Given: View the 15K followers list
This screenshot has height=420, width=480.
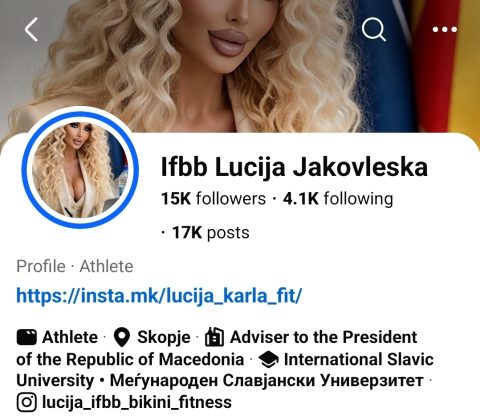Looking at the screenshot, I should 213,199.
